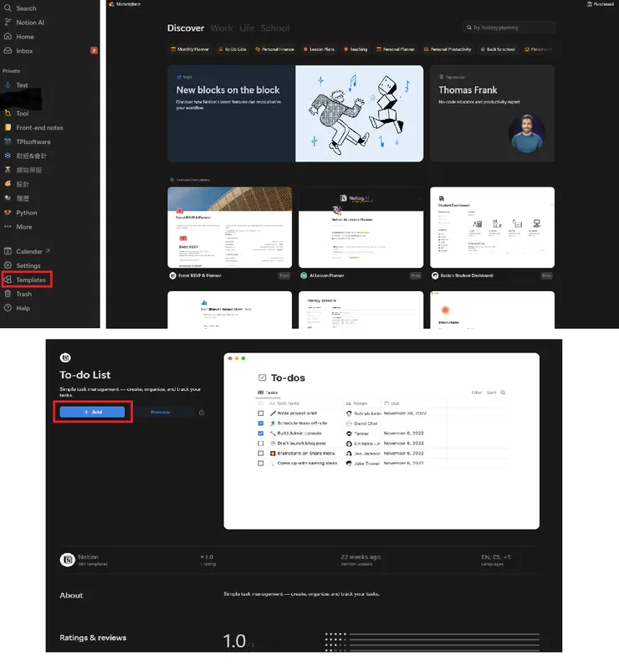Click the Notion creator avatar near the stats
Viewport: 619px width, 672px height.
67,559
